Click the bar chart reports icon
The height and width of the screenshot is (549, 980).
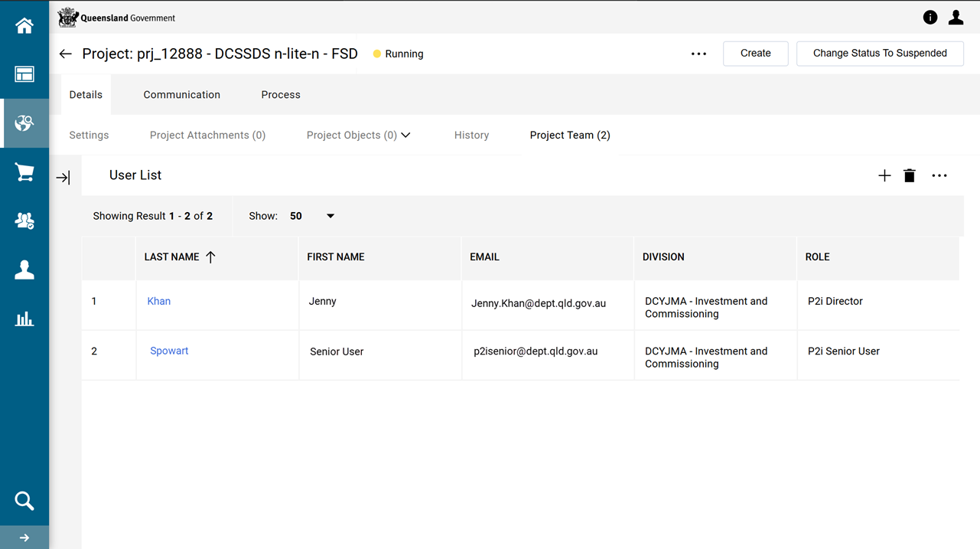[24, 319]
